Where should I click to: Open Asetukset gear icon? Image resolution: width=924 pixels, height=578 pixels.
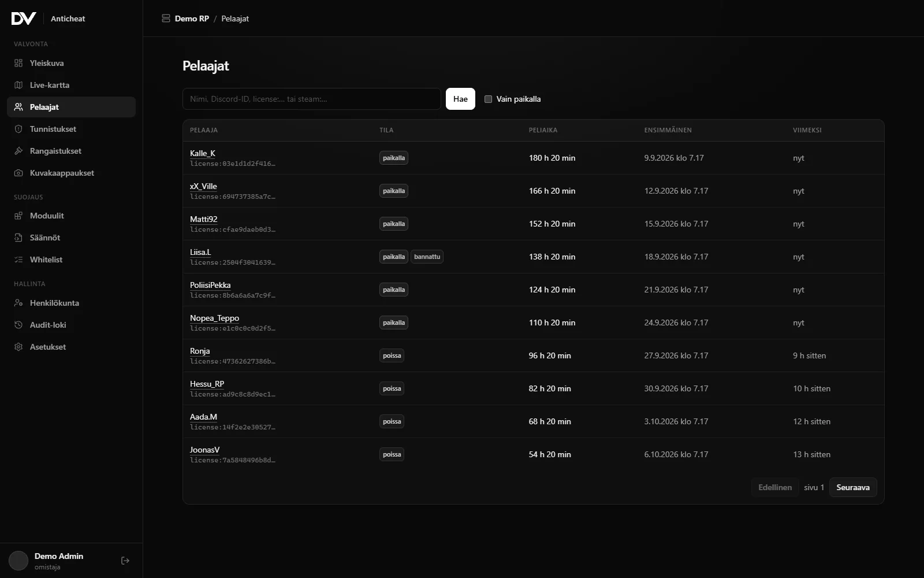coord(18,347)
